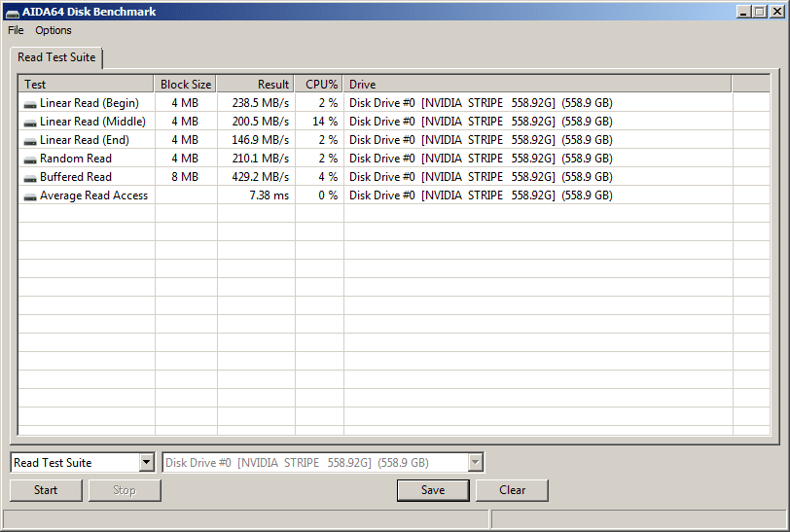Open the Options menu

coord(53,30)
